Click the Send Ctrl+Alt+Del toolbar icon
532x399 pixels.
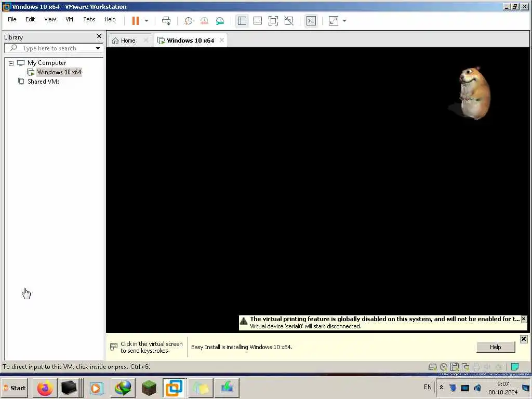click(x=166, y=21)
